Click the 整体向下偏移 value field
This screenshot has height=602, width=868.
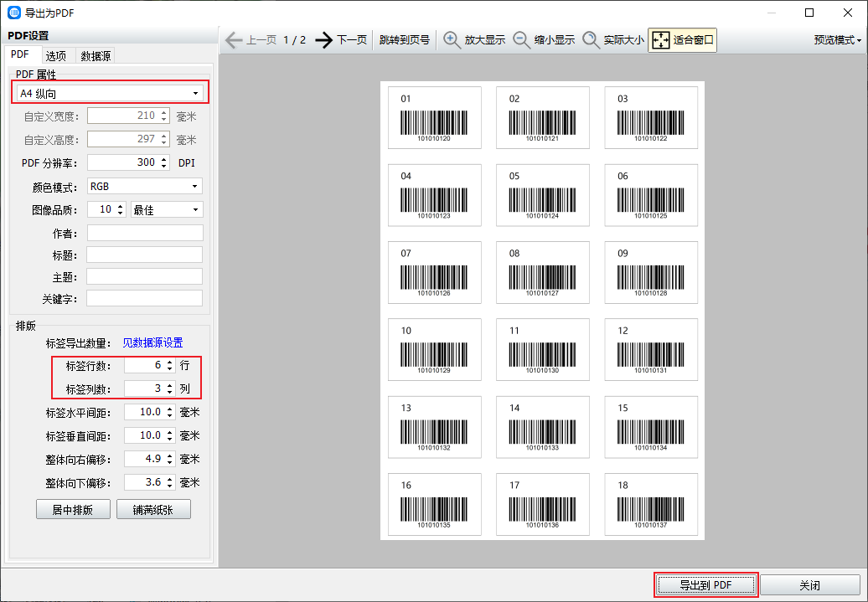(x=145, y=482)
